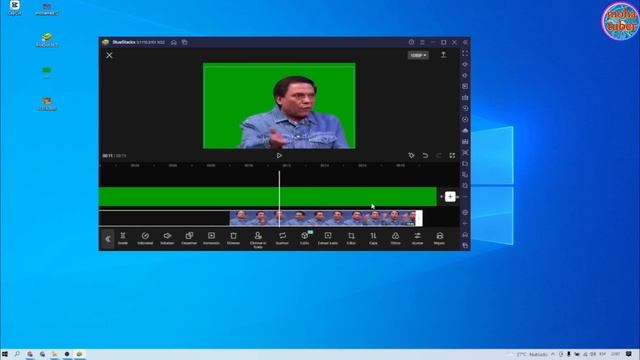Add a clip with the plus button
The width and height of the screenshot is (640, 360).
tap(450, 197)
